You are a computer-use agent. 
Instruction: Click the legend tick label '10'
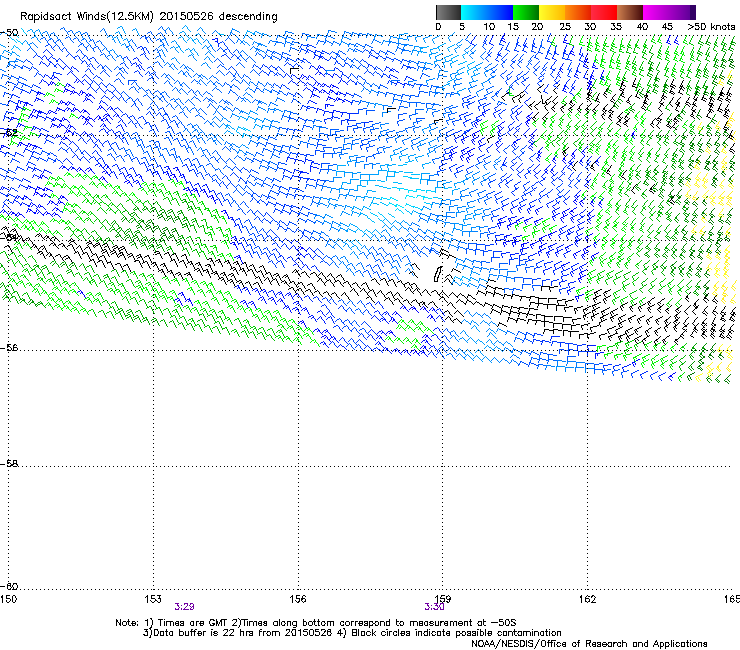pos(489,26)
